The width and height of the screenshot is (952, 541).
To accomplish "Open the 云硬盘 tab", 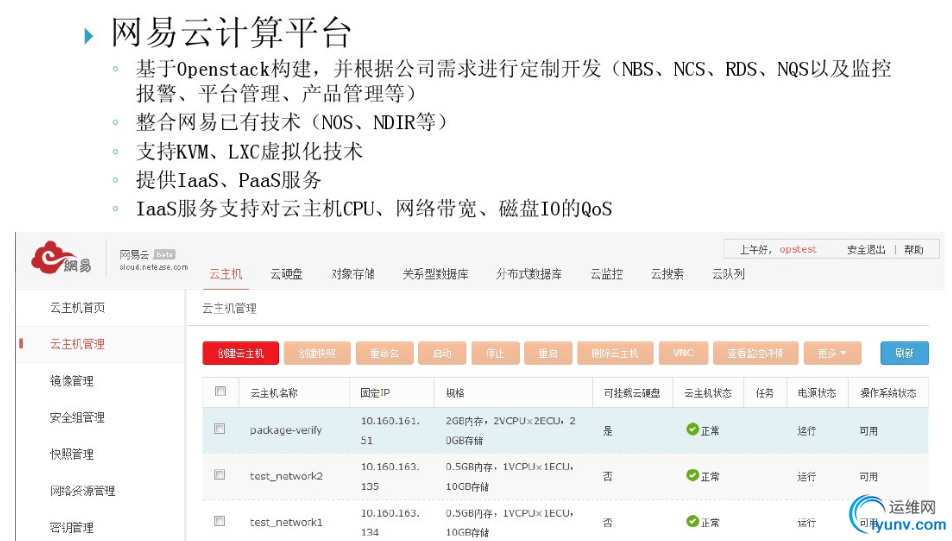I will (287, 274).
